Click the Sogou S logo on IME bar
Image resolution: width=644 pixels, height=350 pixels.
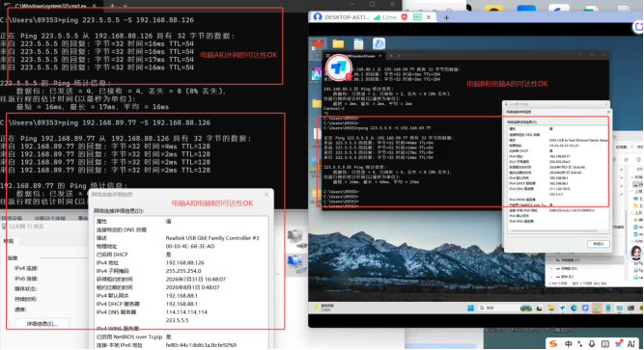pyautogui.click(x=553, y=344)
